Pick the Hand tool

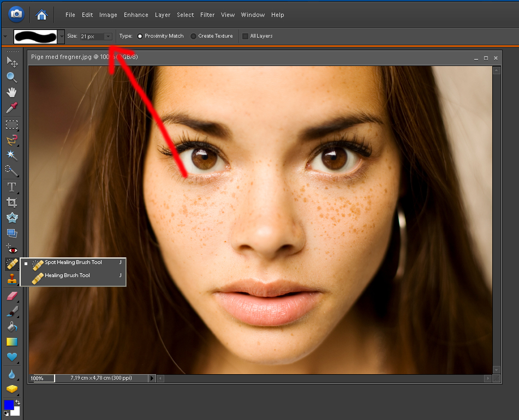[x=11, y=93]
